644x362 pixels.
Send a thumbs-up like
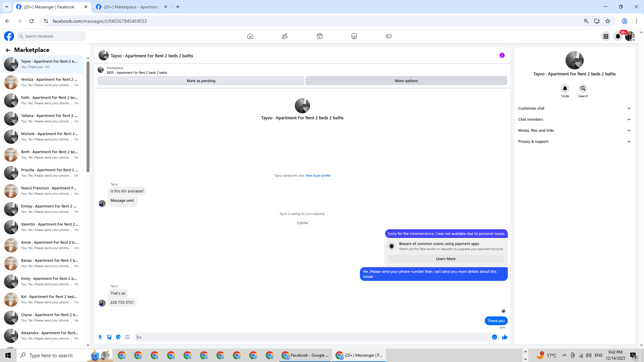pos(504,337)
